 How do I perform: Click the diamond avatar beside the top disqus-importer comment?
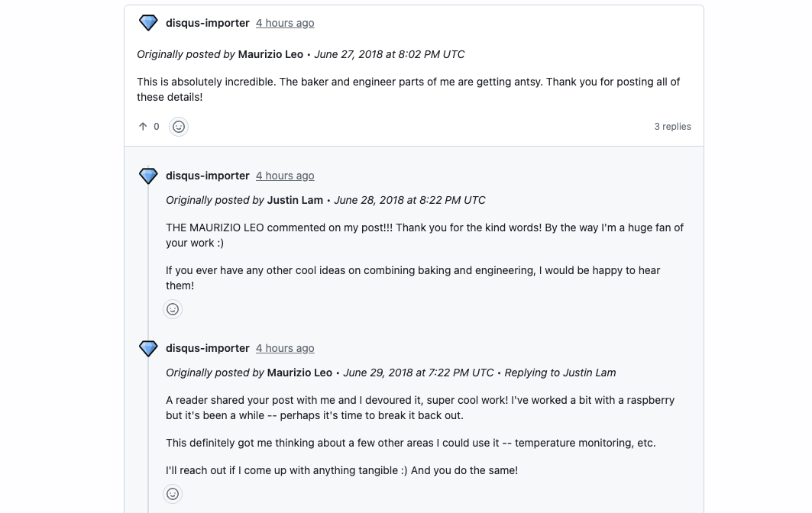tap(148, 23)
